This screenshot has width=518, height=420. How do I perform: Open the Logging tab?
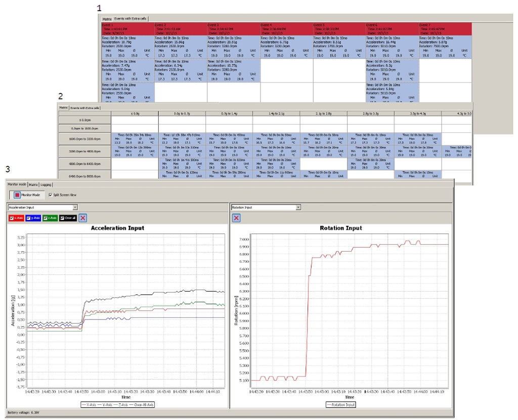tap(46, 184)
